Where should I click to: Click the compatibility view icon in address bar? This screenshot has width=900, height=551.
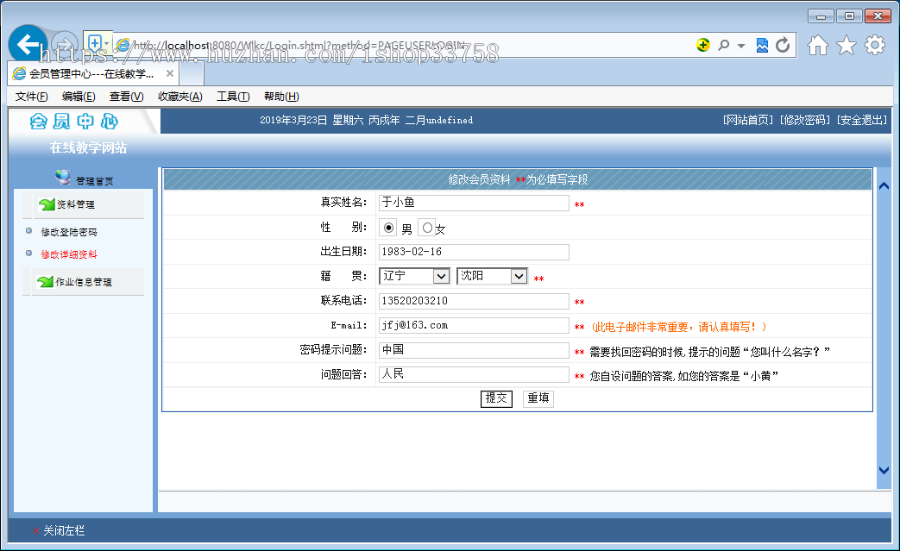tap(762, 45)
